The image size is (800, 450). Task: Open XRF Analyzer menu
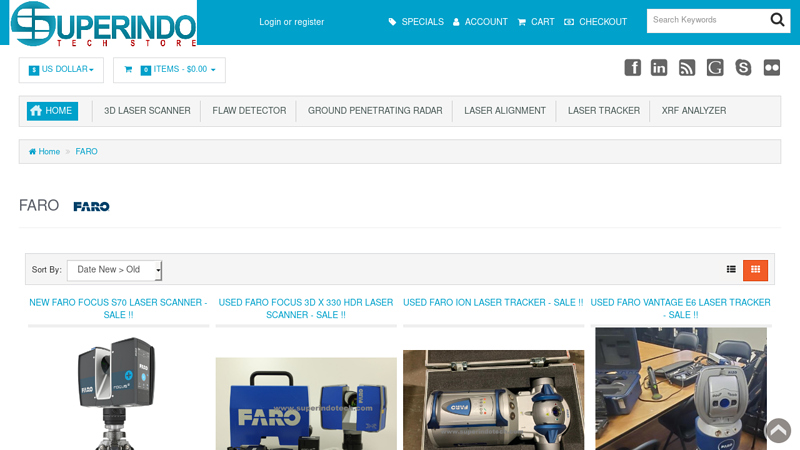point(693,111)
